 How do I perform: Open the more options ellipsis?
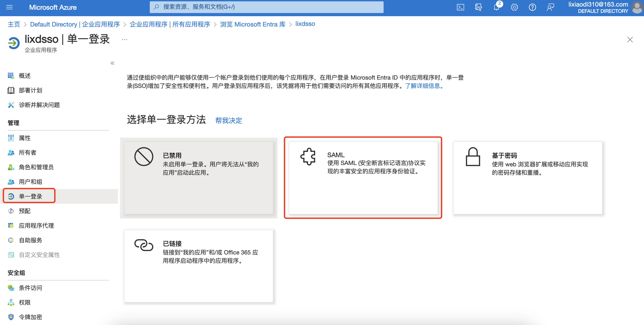125,40
